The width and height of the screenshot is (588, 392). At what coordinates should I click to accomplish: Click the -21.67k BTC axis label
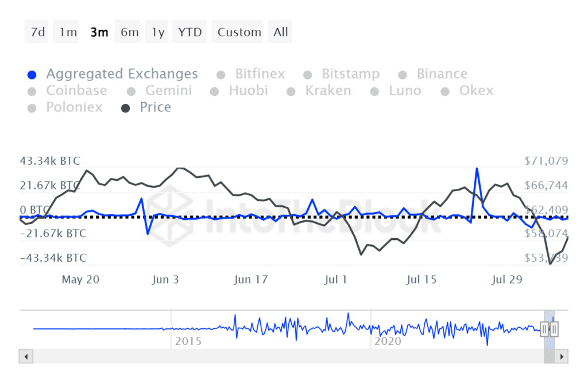(53, 234)
